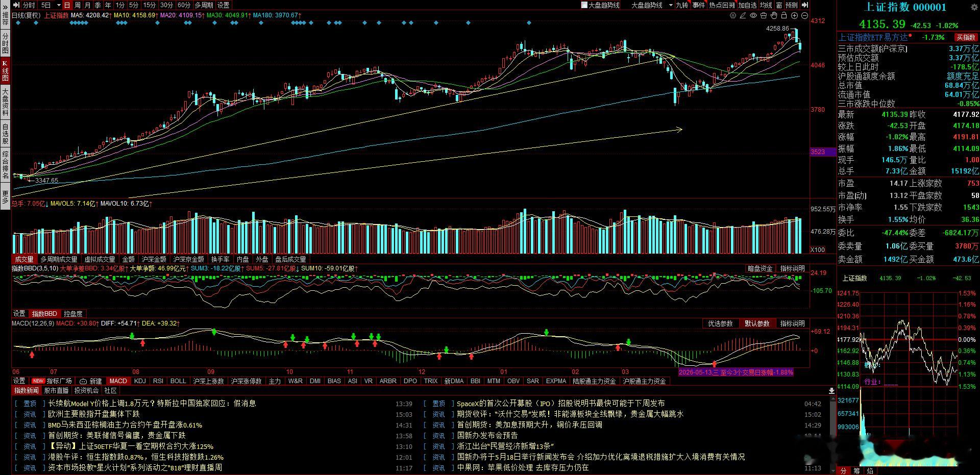This screenshot has width=980, height=475.
Task: Open the 综合排名 sidebar tab
Action: [5, 165]
